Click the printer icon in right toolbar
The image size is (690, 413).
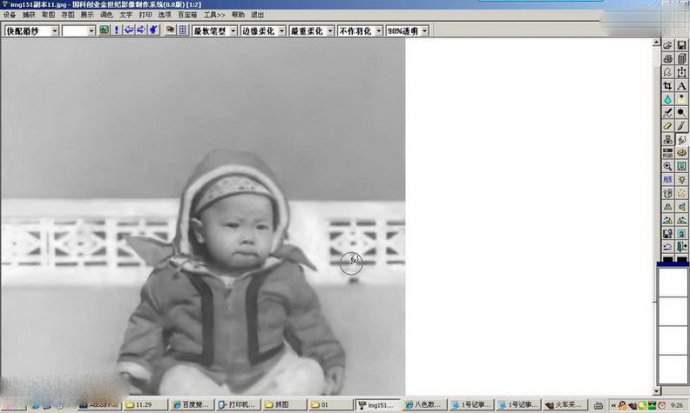(668, 60)
